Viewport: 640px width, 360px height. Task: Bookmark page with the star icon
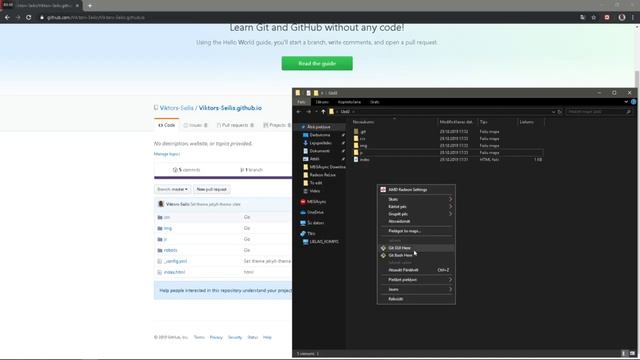[x=594, y=18]
